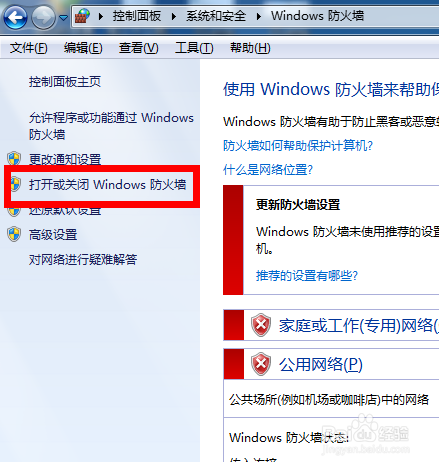440x462 pixels.
Task: Click the blue Back navigation arrow
Action: tap(15, 17)
